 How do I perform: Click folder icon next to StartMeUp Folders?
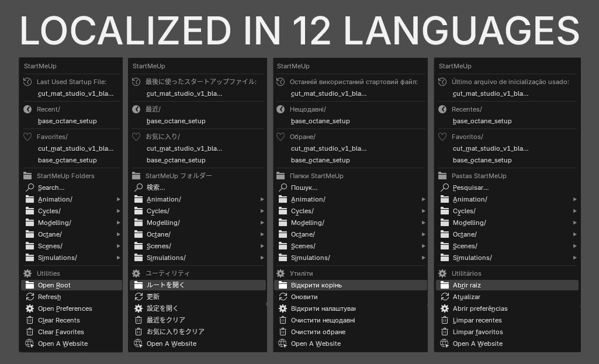[27, 176]
